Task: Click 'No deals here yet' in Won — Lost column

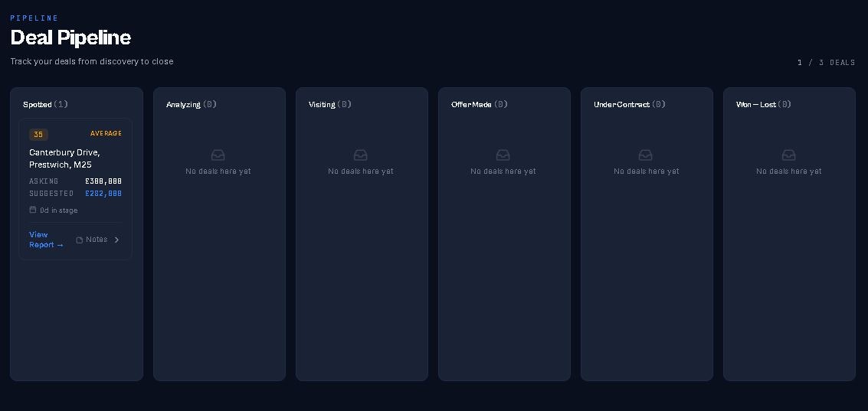Action: [789, 171]
